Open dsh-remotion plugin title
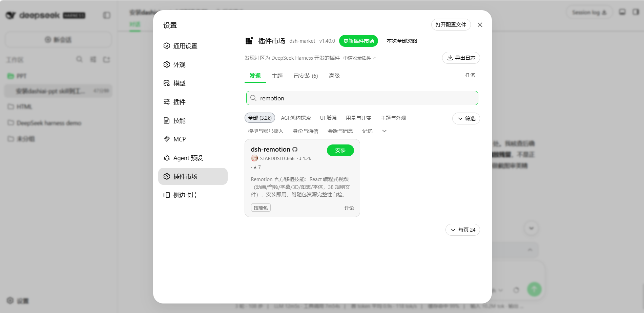Image resolution: width=644 pixels, height=313 pixels. click(270, 150)
